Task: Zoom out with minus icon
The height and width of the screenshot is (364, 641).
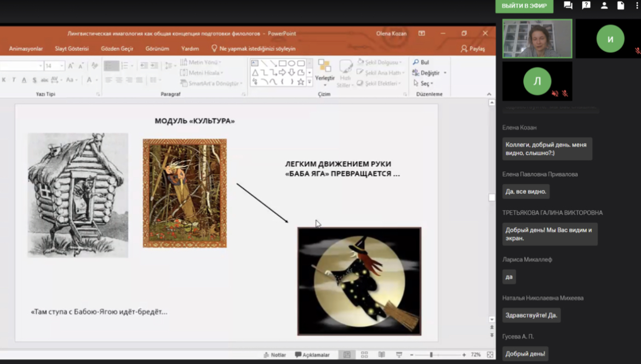Action: click(411, 355)
